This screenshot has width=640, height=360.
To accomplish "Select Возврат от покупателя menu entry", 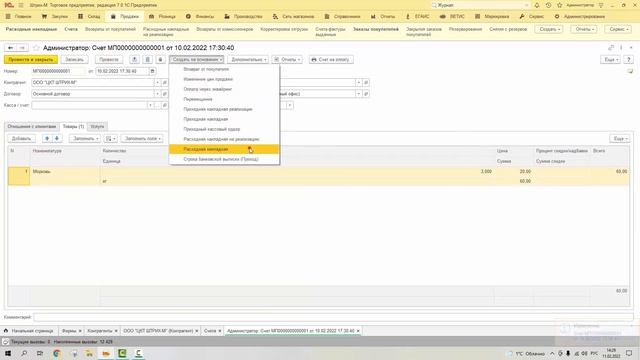I will point(206,69).
